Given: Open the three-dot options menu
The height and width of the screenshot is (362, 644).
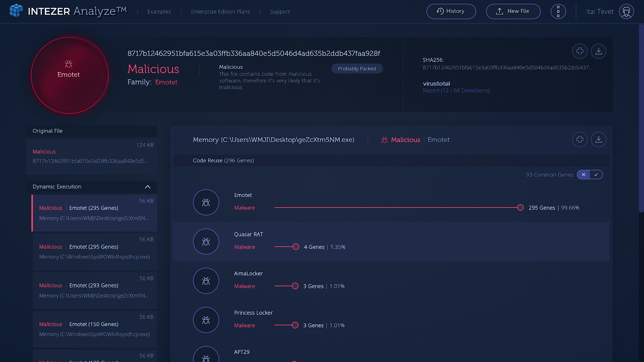Looking at the screenshot, I should click(558, 12).
